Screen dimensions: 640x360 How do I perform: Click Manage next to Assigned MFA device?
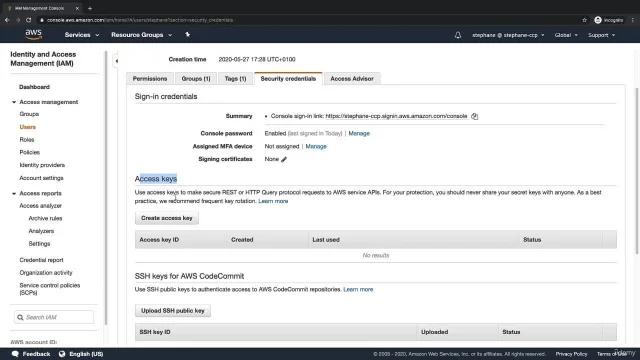[x=316, y=146]
